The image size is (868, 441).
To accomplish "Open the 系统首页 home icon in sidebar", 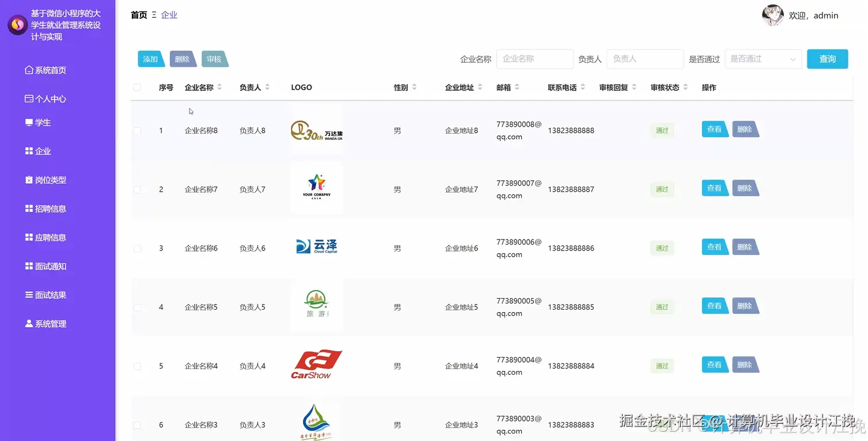I will click(x=28, y=69).
